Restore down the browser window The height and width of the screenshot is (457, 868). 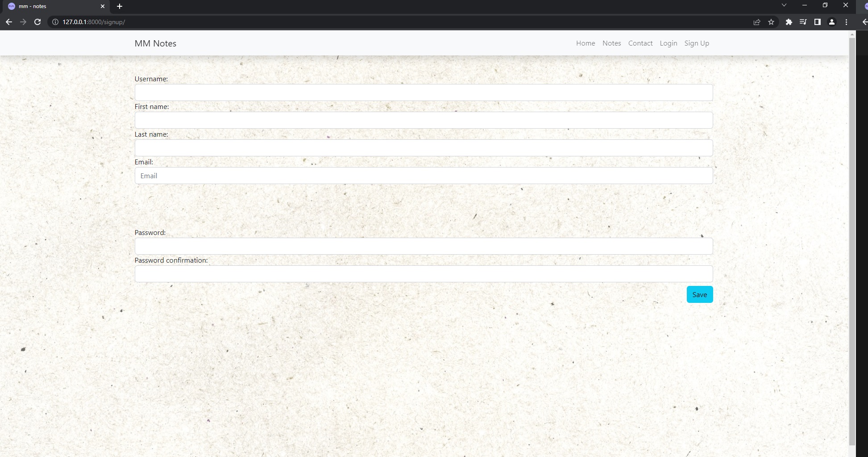[x=825, y=5]
